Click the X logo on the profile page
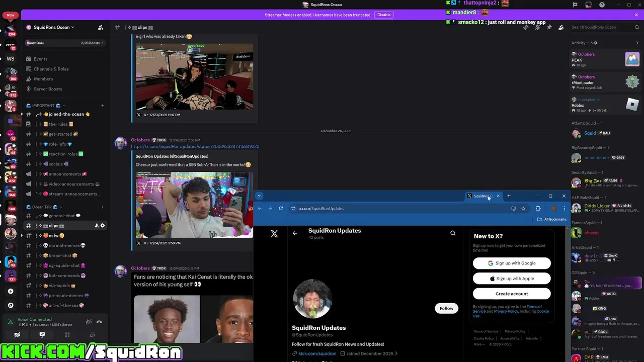 (x=274, y=234)
